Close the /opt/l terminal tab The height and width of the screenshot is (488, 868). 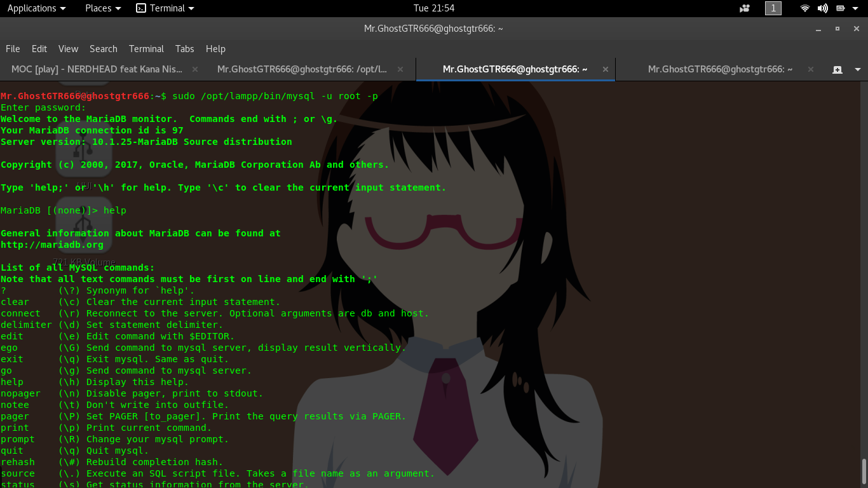pos(400,69)
